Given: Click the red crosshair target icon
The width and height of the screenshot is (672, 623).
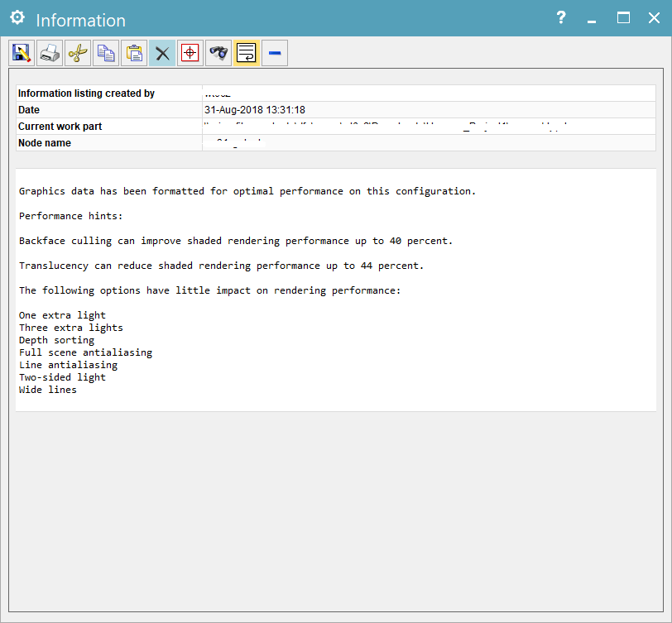Looking at the screenshot, I should pos(190,54).
